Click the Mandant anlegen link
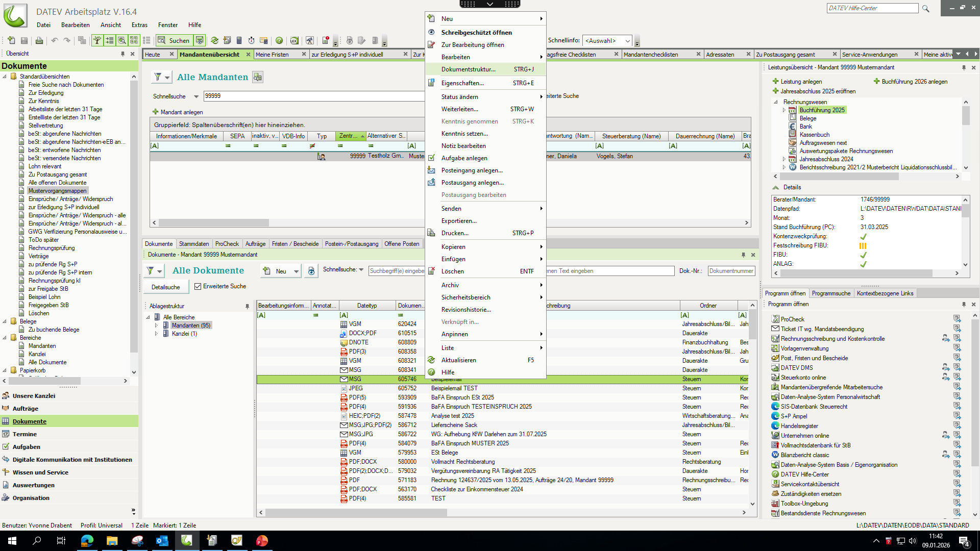This screenshot has width=980, height=551. click(x=181, y=112)
